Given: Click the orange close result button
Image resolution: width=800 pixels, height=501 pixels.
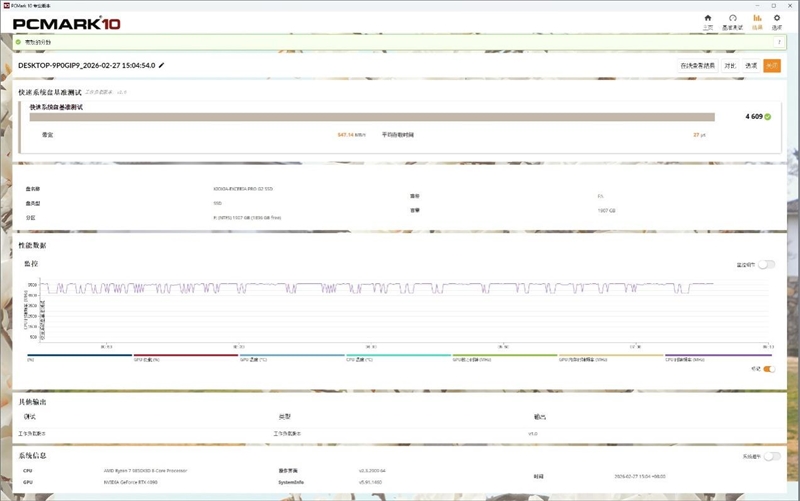Looking at the screenshot, I should click(772, 65).
